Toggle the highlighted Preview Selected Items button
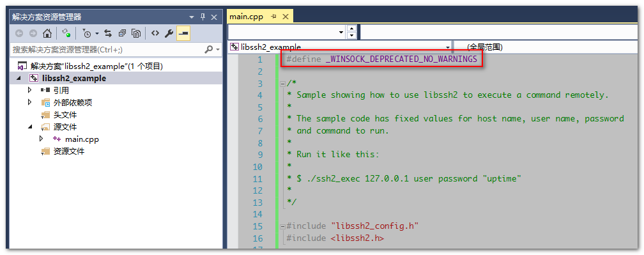This screenshot has height=255, width=644. point(183,33)
